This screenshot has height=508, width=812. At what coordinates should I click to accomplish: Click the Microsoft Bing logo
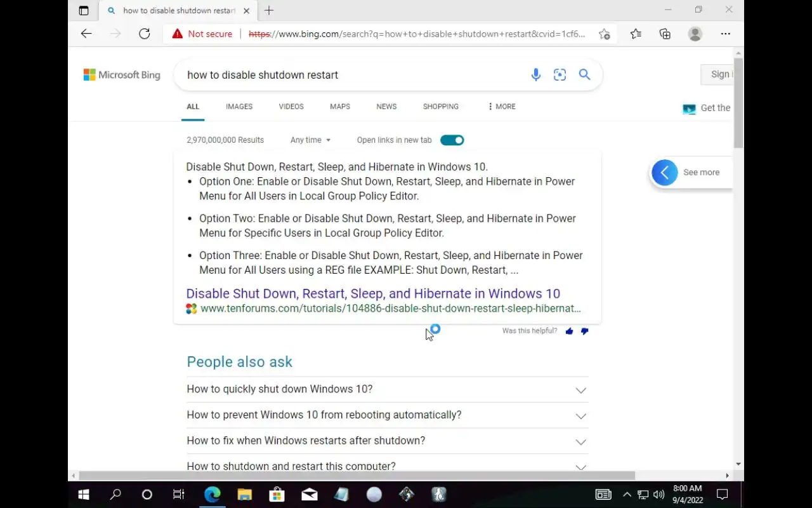coord(122,75)
